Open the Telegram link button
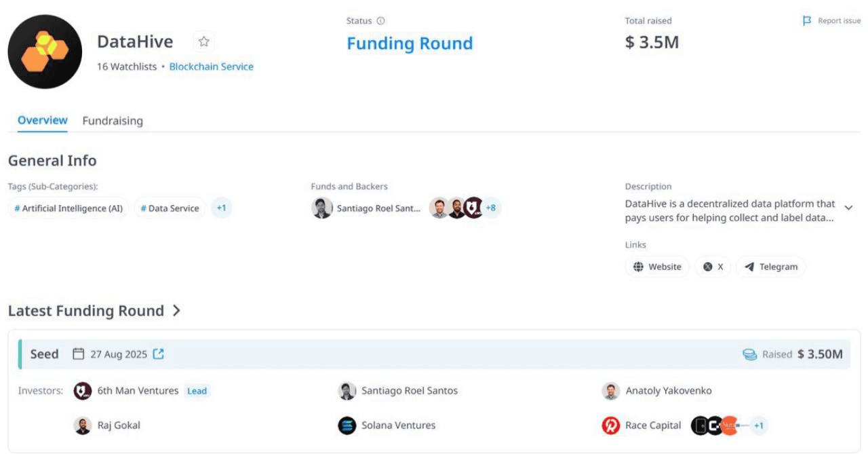This screenshot has width=868, height=454. (770, 267)
